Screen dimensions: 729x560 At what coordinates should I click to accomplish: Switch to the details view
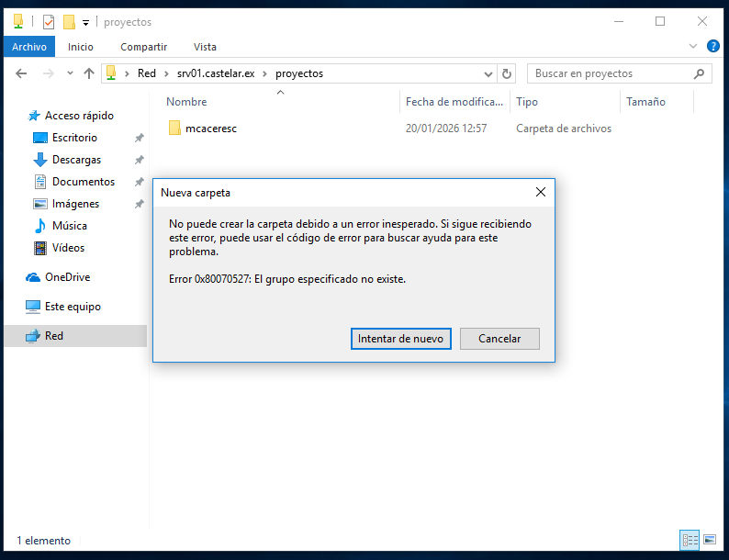pos(690,540)
